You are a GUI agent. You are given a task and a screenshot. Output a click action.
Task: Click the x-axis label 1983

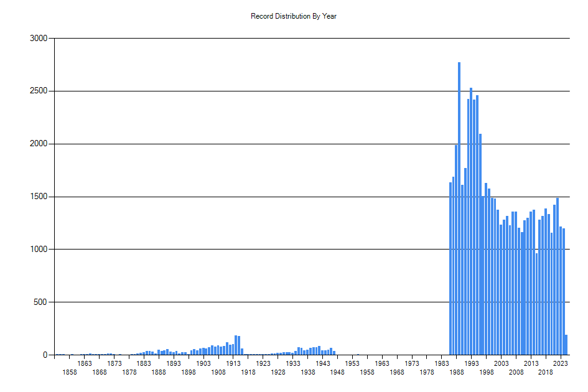coord(442,363)
